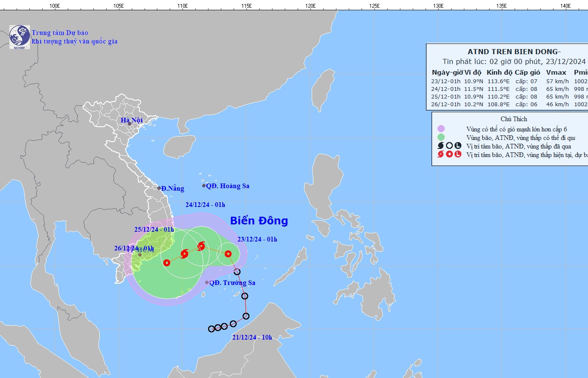Viewport: 588px width, 378px height.
Task: Click the 'Ngày-giờ' column header
Action: coord(447,73)
